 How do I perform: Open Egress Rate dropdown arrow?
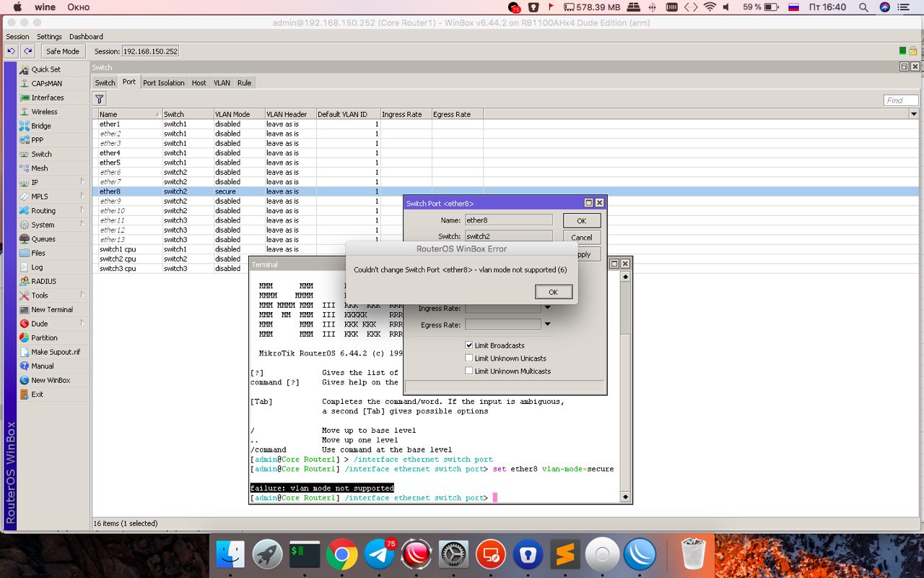tap(547, 325)
